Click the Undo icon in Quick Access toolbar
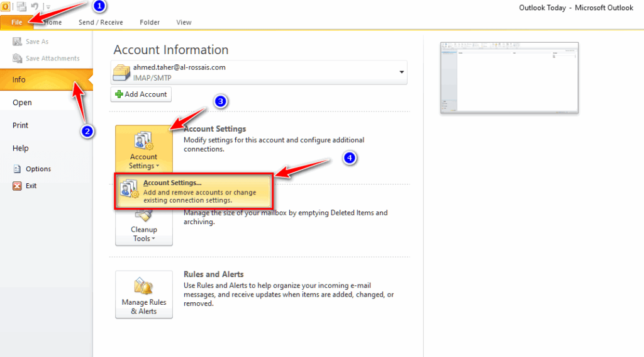This screenshot has width=644, height=357. [35, 6]
